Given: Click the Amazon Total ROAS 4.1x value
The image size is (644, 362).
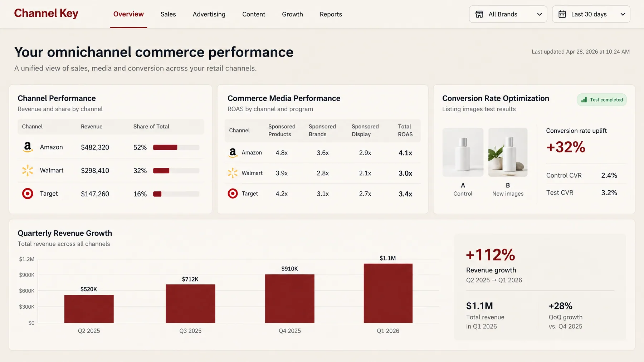Looking at the screenshot, I should 405,153.
